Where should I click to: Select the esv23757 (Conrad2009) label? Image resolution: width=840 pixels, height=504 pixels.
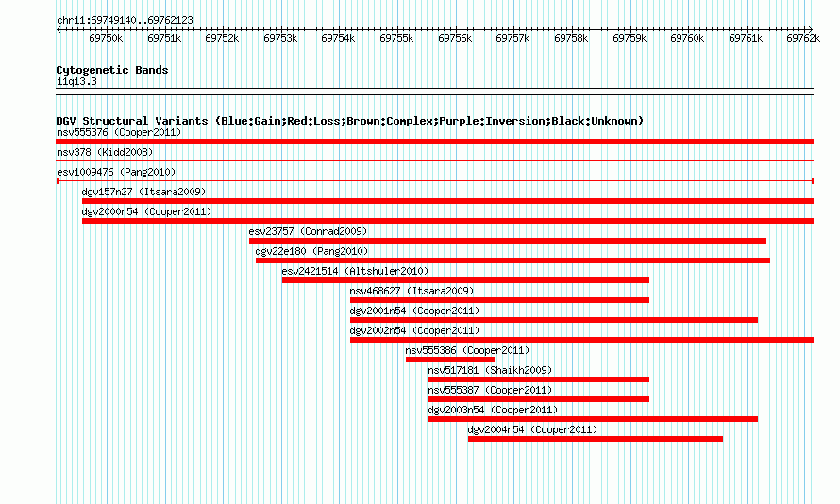tap(308, 231)
